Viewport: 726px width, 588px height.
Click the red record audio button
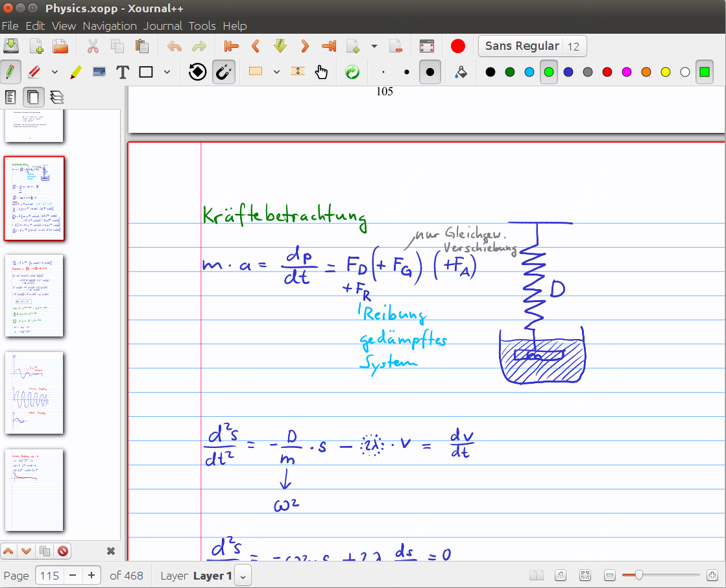pyautogui.click(x=458, y=47)
